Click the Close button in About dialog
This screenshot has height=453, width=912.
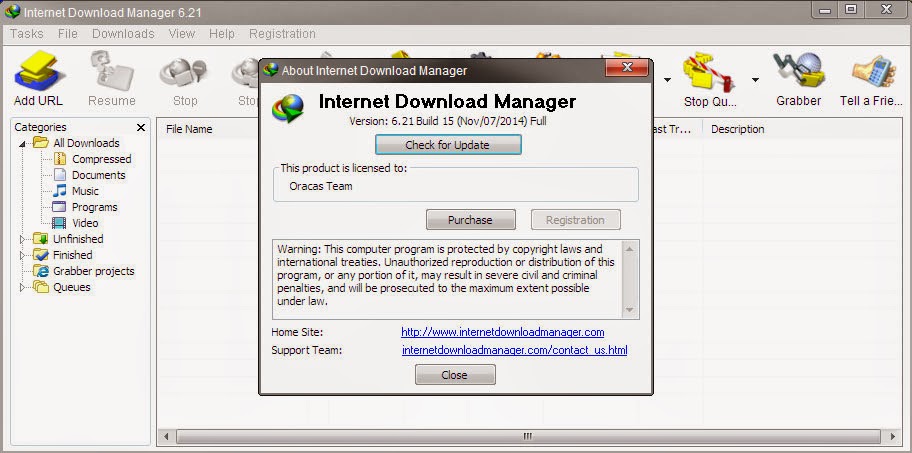pos(455,375)
